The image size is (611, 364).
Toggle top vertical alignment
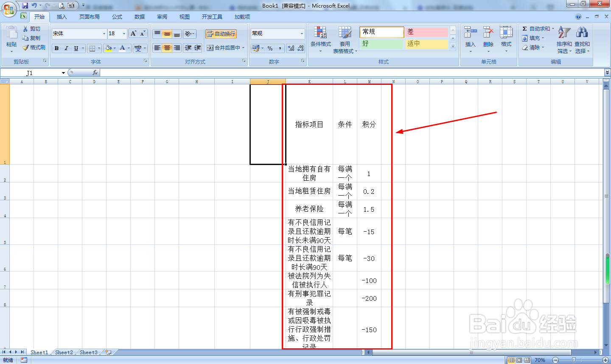(157, 34)
